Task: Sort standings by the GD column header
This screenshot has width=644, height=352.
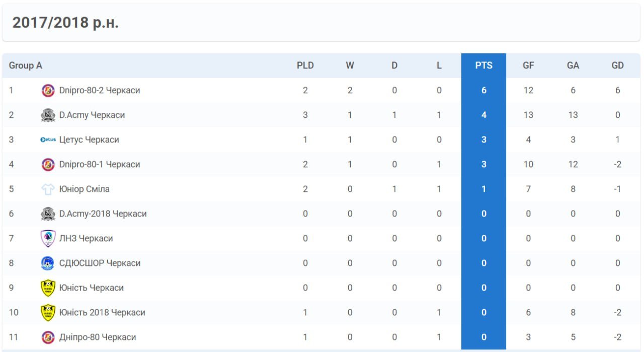Action: pyautogui.click(x=617, y=65)
